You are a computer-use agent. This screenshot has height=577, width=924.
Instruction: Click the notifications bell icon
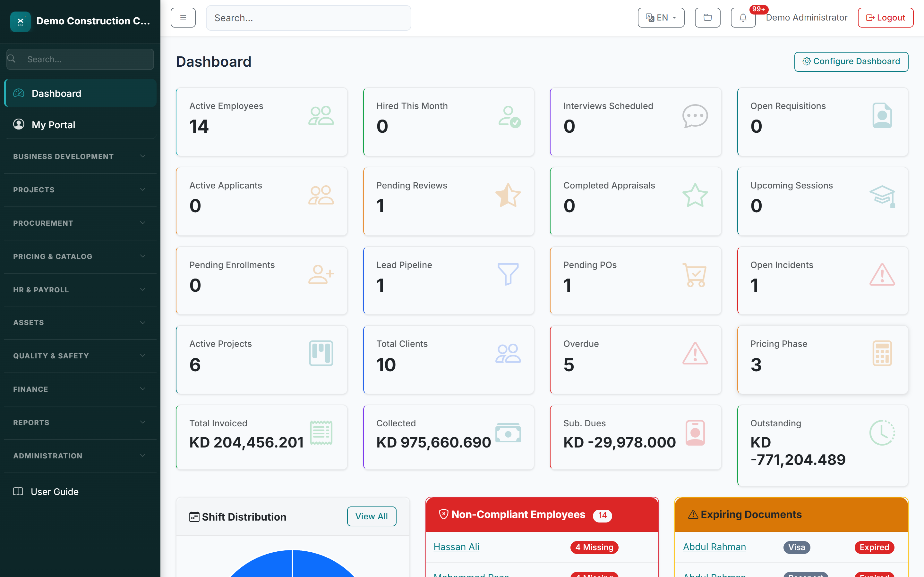pos(742,18)
